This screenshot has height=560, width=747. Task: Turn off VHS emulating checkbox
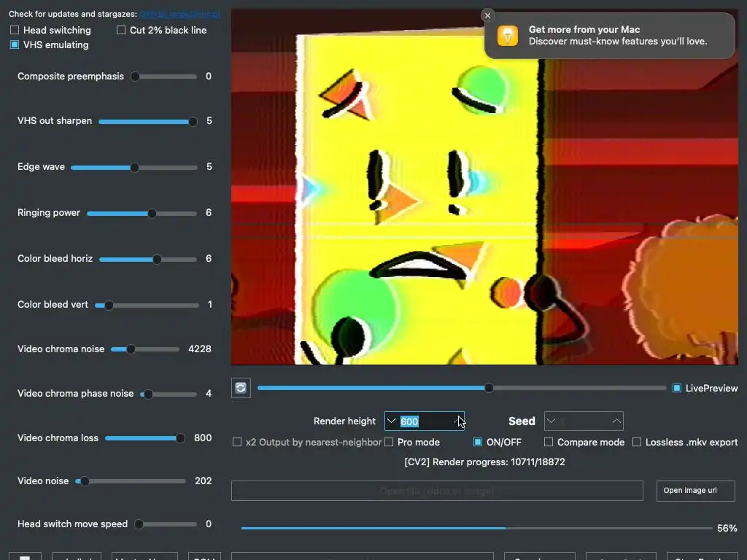point(15,44)
